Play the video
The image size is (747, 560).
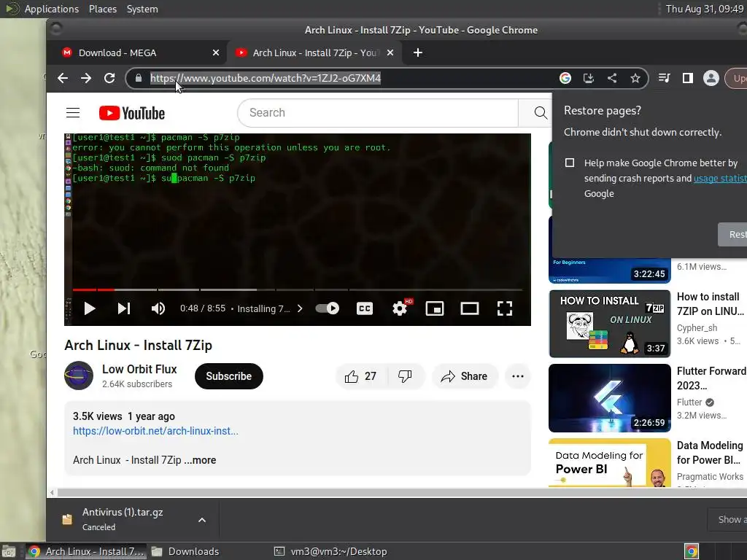[x=89, y=308]
